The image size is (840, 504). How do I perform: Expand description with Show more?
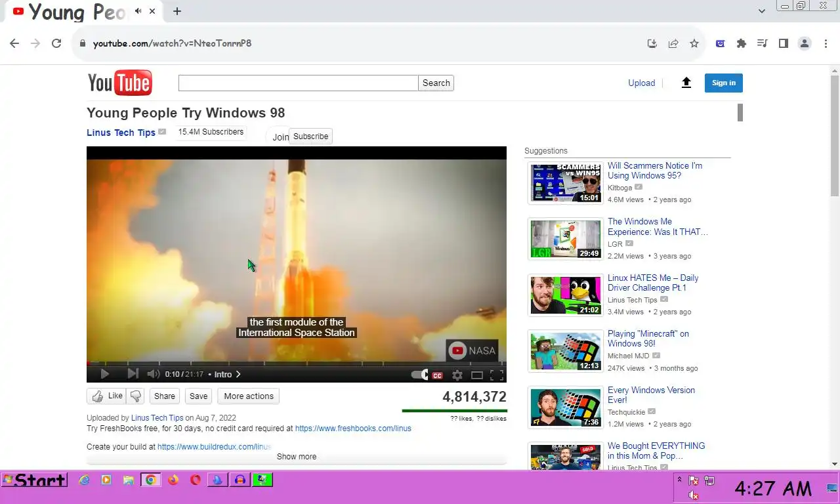[x=297, y=457]
